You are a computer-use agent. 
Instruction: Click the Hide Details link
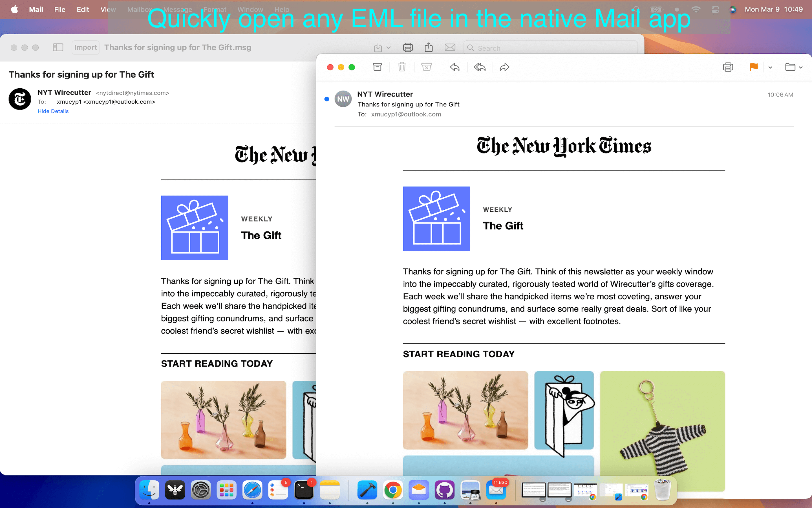point(53,111)
